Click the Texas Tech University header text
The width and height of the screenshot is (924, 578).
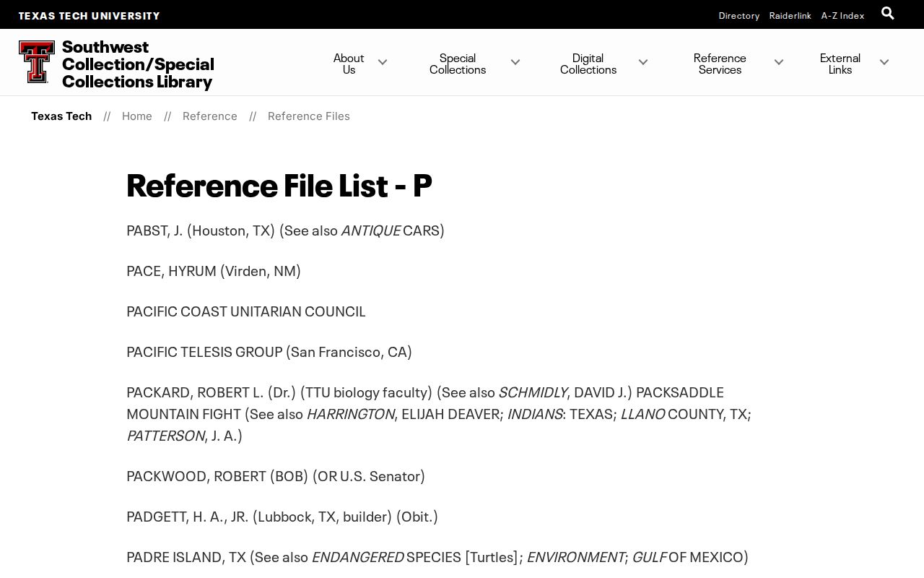click(90, 15)
